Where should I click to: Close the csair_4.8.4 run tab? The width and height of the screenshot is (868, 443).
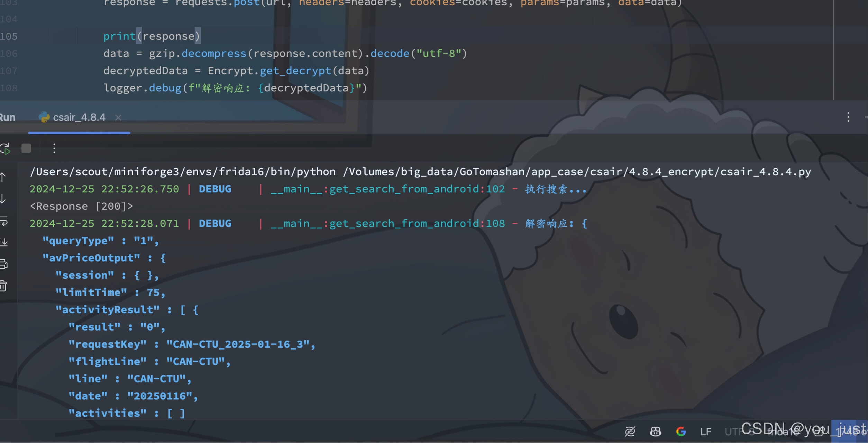[118, 118]
